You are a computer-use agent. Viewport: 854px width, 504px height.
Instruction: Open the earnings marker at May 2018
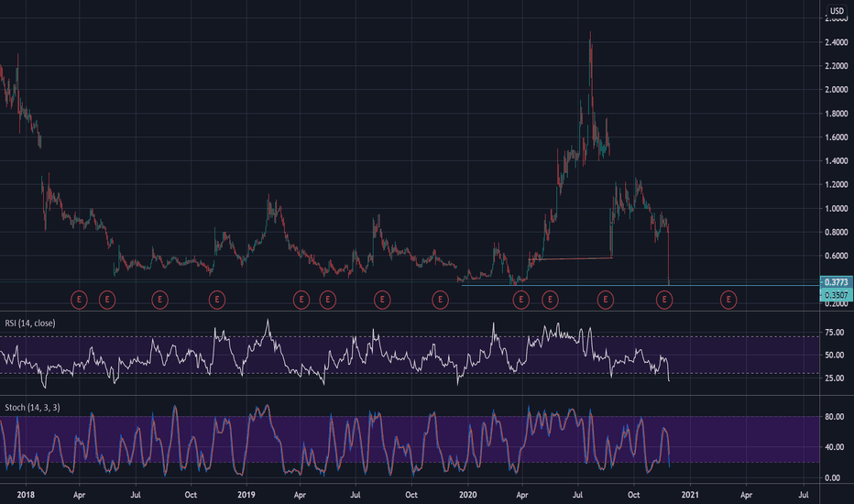(x=107, y=300)
